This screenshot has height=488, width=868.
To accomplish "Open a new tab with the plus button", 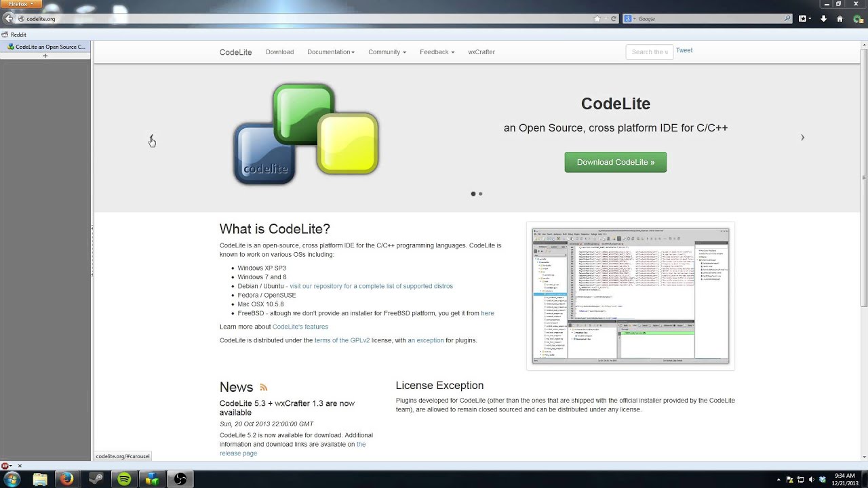I will tap(45, 56).
